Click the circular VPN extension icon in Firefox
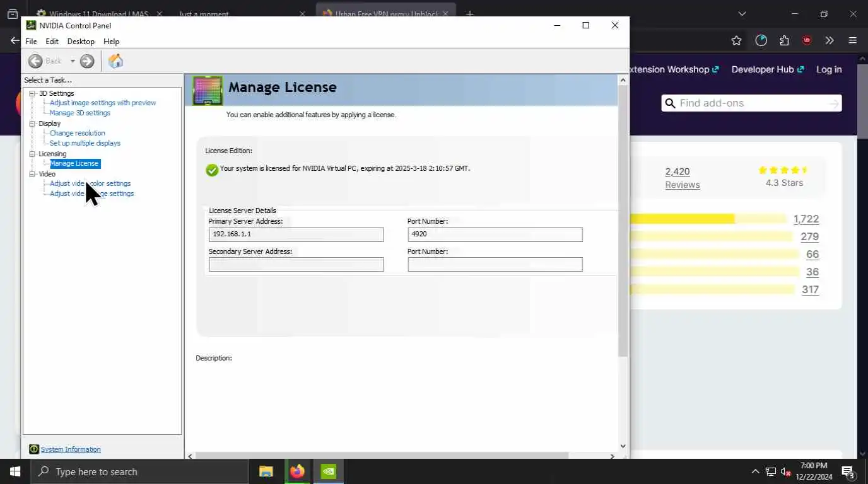868x484 pixels. tap(761, 40)
